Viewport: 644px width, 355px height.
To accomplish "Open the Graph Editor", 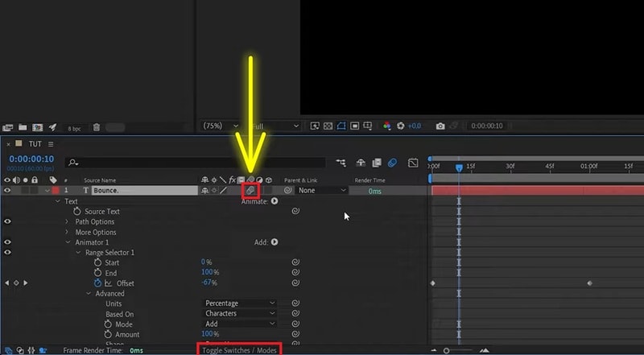I will pos(413,163).
